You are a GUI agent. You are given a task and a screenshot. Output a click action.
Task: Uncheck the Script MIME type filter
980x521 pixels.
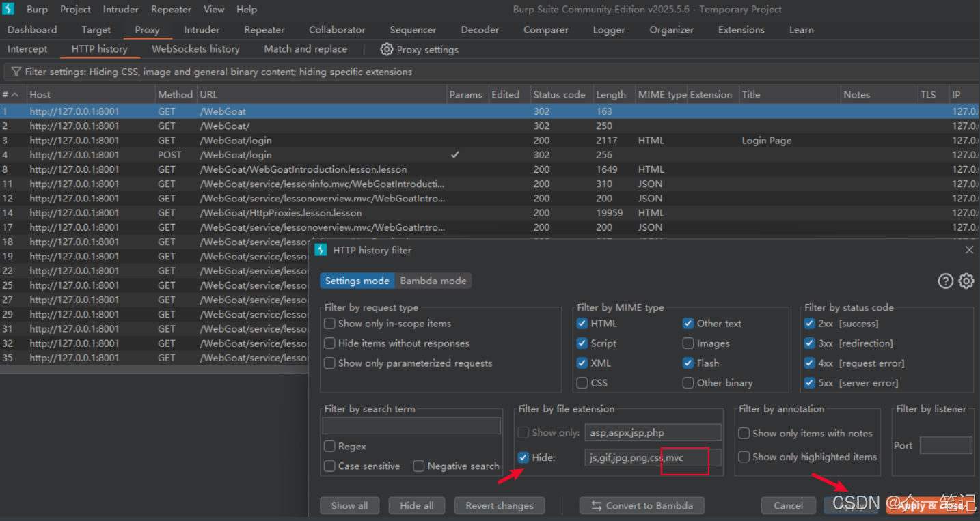(582, 343)
